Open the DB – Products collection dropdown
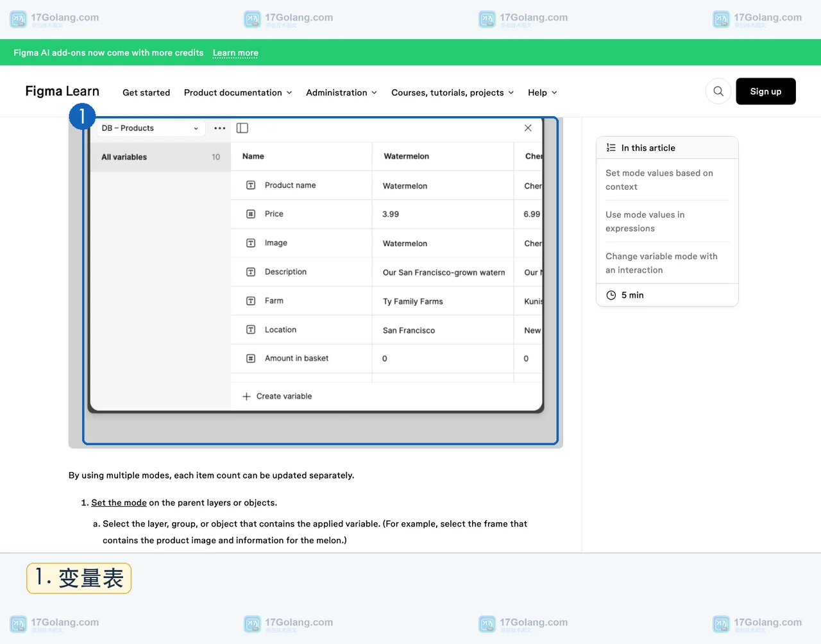Image resolution: width=821 pixels, height=644 pixels. (x=151, y=128)
